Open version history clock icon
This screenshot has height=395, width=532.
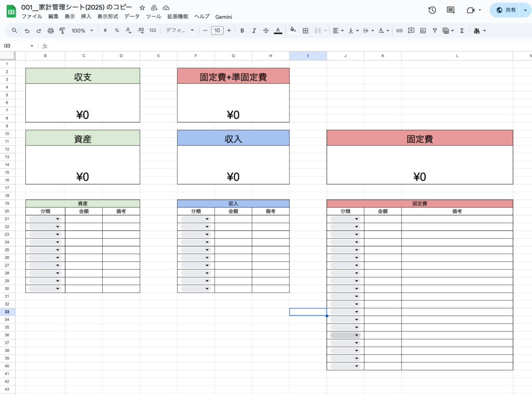coord(432,10)
